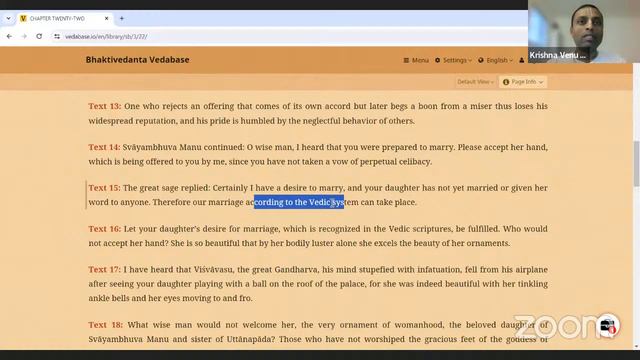
Task: Click the chat notification icon near Zoom logo
Action: pos(607,326)
